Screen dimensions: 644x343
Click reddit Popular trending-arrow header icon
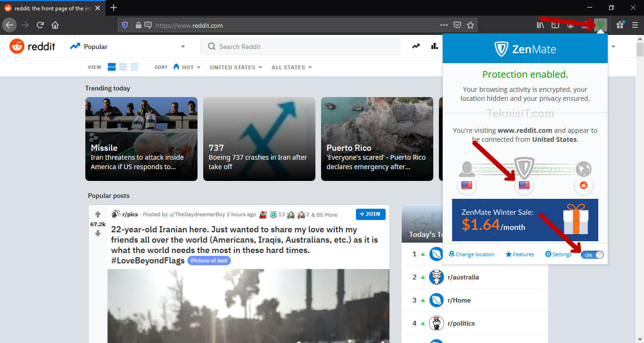pos(416,46)
